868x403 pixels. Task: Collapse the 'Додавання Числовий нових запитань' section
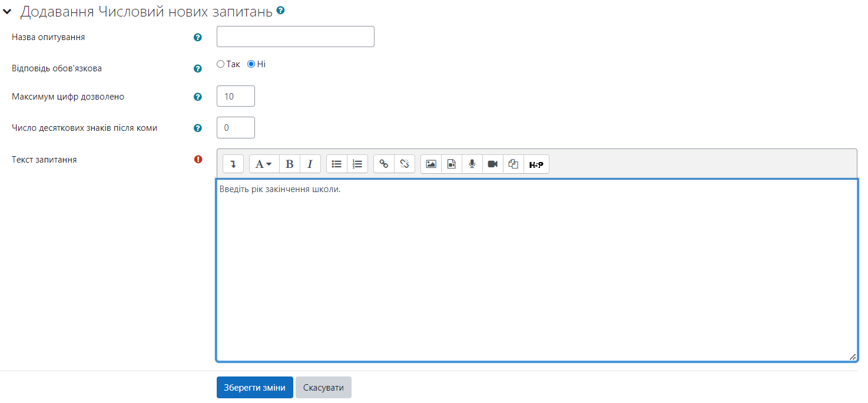(7, 11)
